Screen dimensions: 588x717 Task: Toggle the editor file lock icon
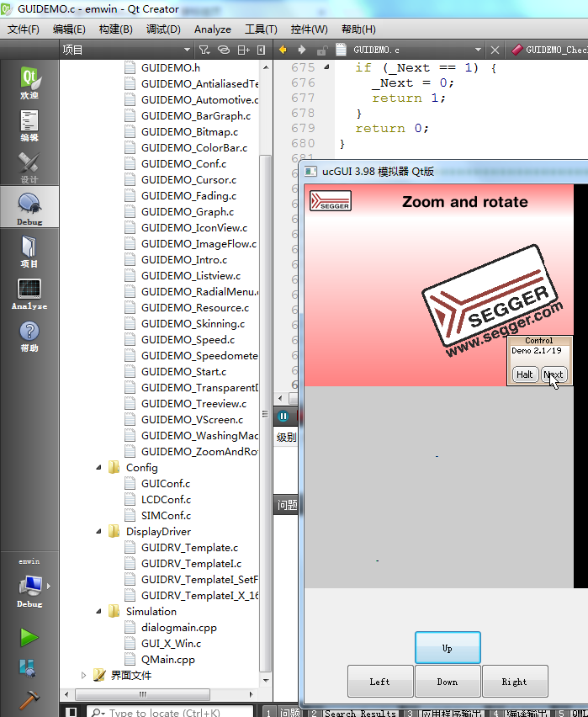click(x=320, y=50)
